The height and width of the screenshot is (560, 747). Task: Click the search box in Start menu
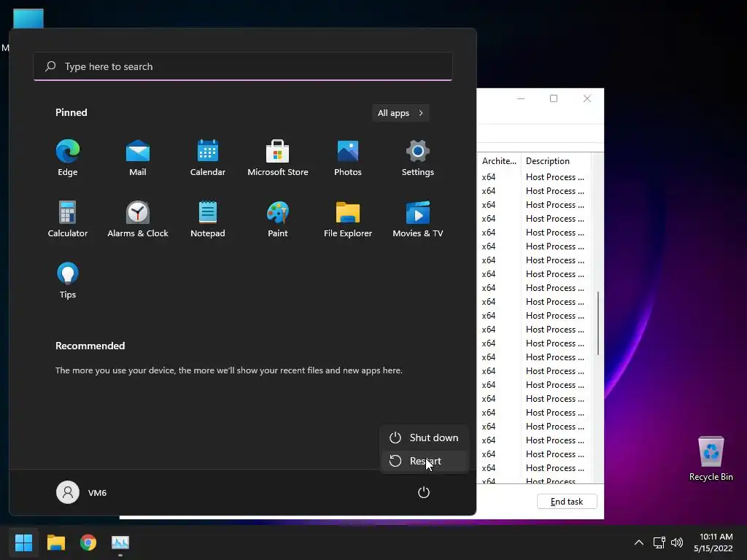tap(243, 66)
